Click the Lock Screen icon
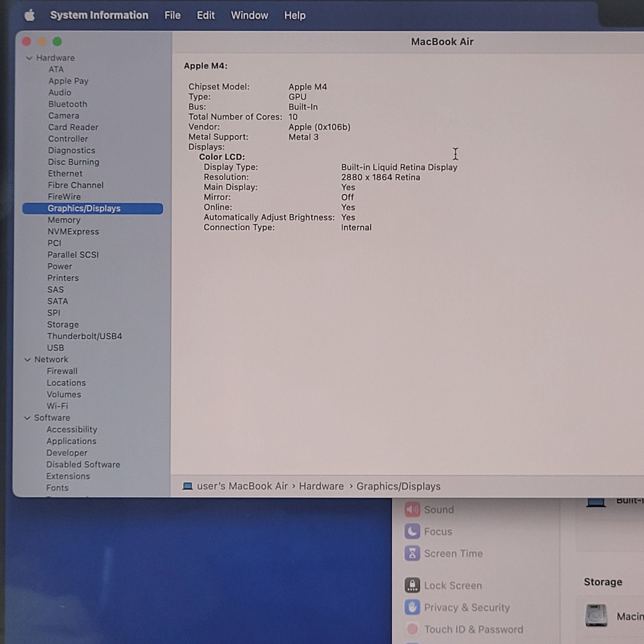Image resolution: width=644 pixels, height=644 pixels. [x=412, y=585]
